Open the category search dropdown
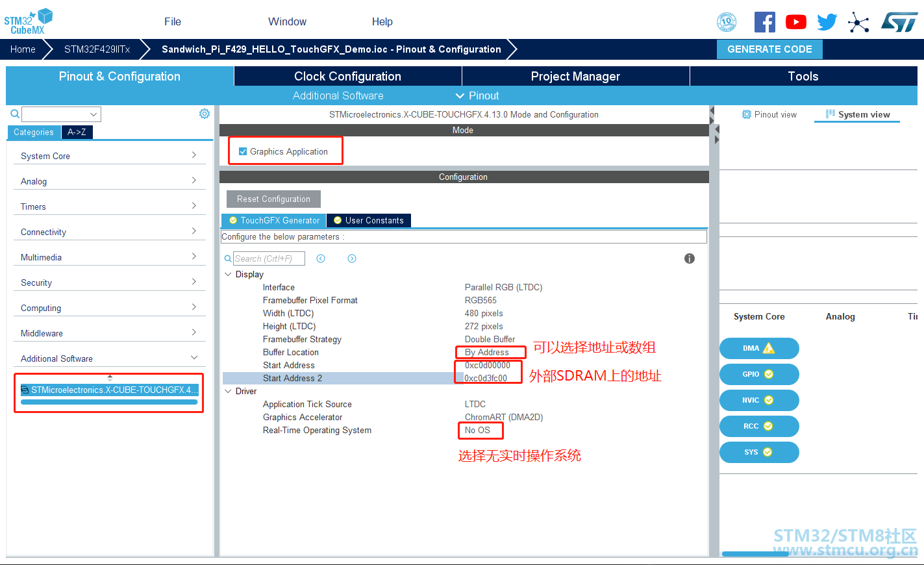The height and width of the screenshot is (565, 924). coord(94,114)
